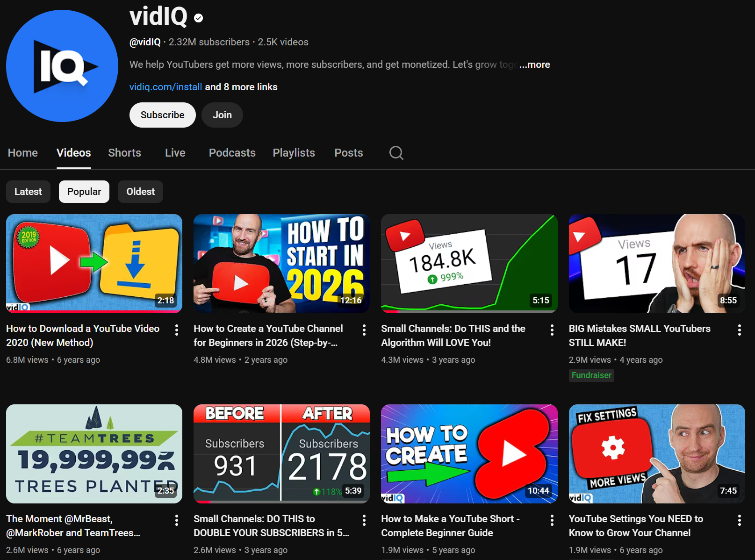
Task: Expand the channel description with '...more'
Action: tap(534, 65)
